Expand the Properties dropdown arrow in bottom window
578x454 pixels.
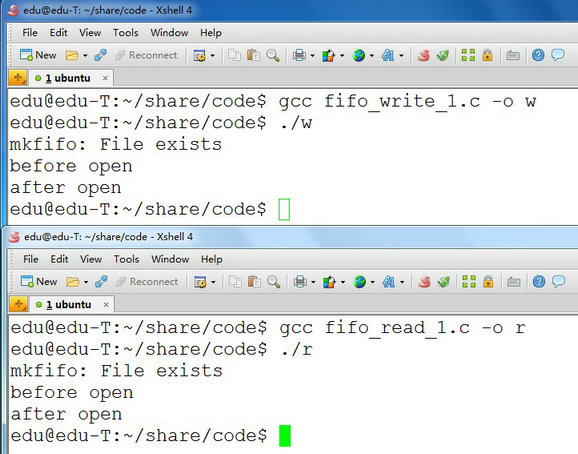tap(213, 282)
